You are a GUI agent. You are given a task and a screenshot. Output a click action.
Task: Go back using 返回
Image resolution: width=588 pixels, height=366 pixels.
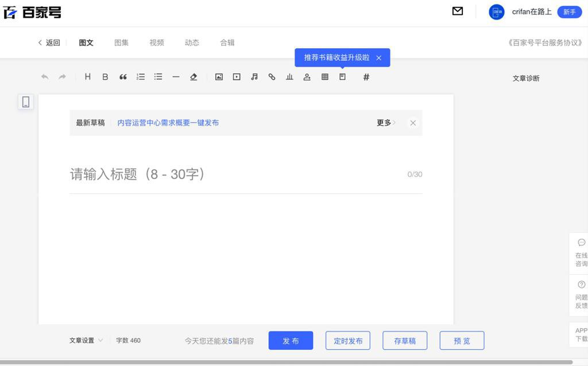(49, 42)
